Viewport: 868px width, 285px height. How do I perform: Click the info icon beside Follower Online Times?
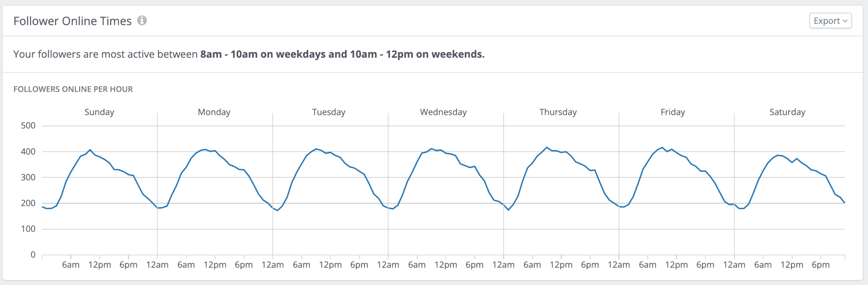pos(142,20)
